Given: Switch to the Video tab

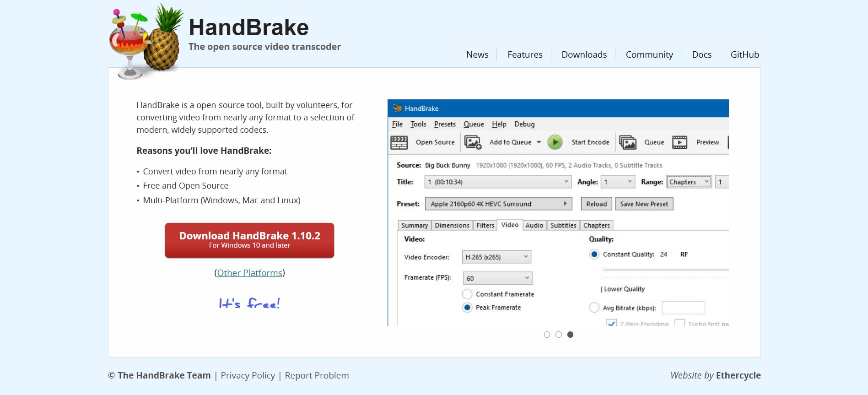Looking at the screenshot, I should [510, 225].
